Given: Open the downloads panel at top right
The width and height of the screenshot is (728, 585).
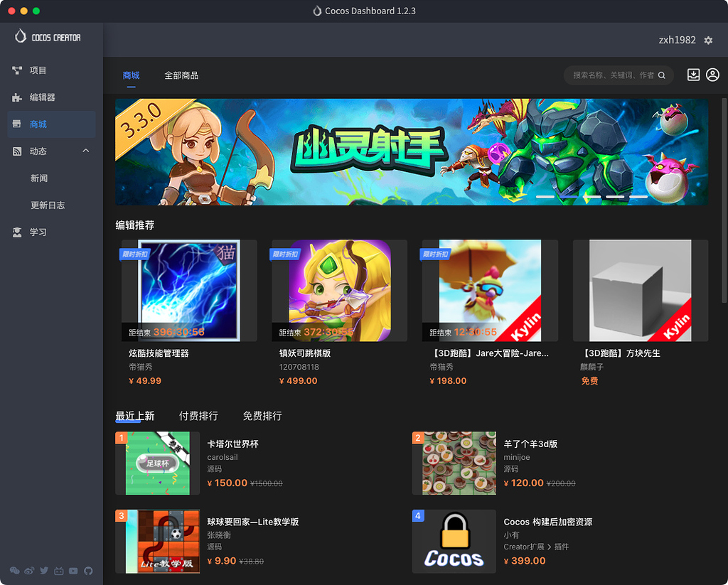Looking at the screenshot, I should [693, 74].
